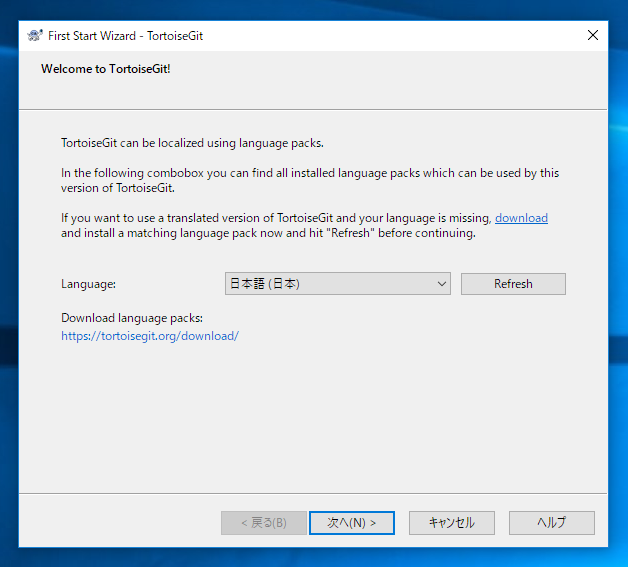Click the Refresh button
Viewport: 628px width, 567px height.
pyautogui.click(x=513, y=284)
